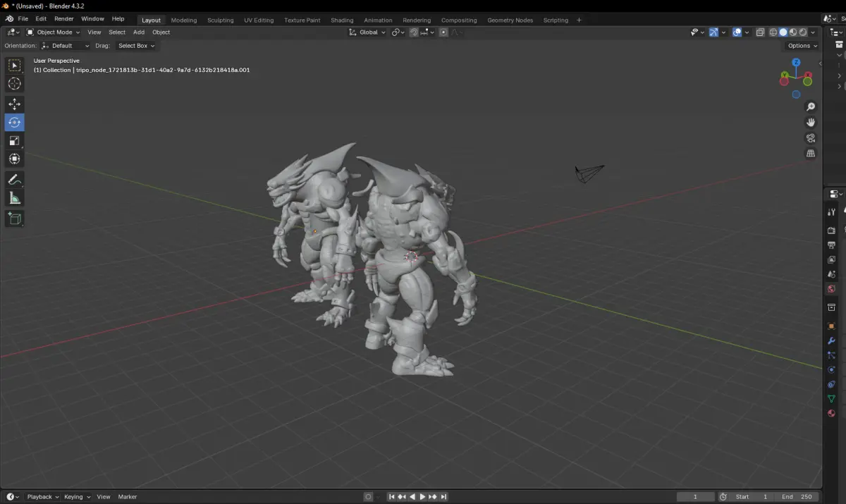Open the Modifiers properties tab
The height and width of the screenshot is (504, 846).
[831, 340]
